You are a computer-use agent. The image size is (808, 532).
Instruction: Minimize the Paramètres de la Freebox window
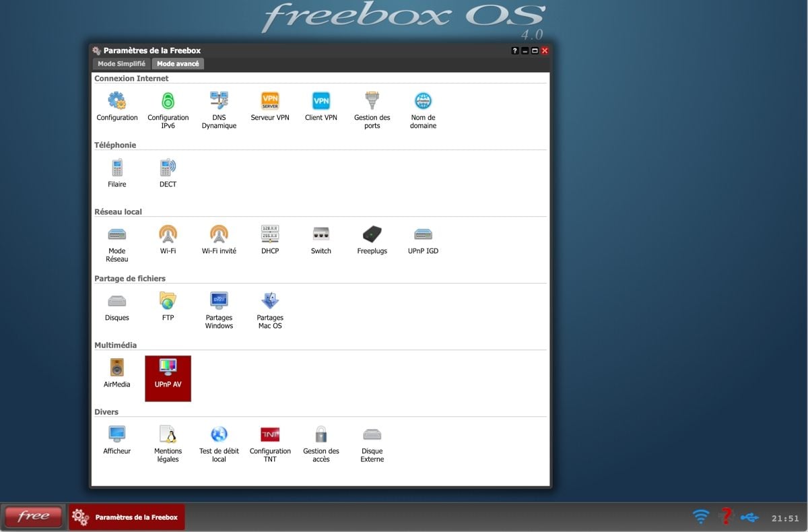(525, 51)
